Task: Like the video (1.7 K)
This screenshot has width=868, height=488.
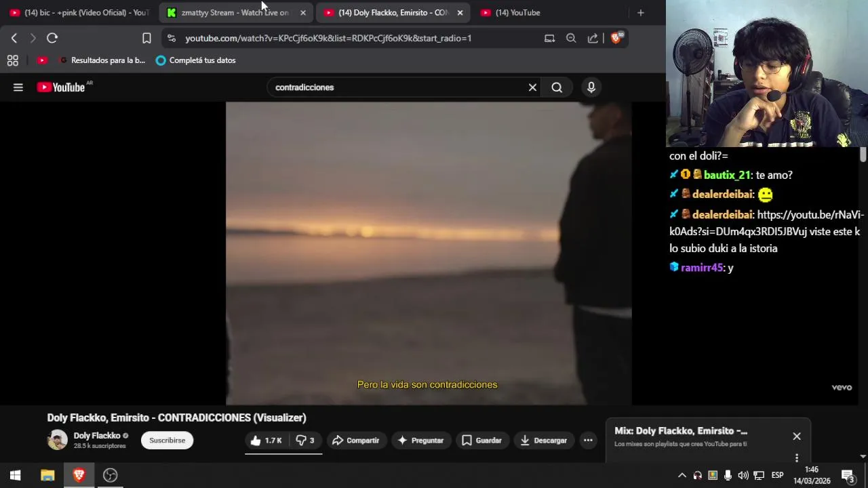Action: [x=266, y=440]
